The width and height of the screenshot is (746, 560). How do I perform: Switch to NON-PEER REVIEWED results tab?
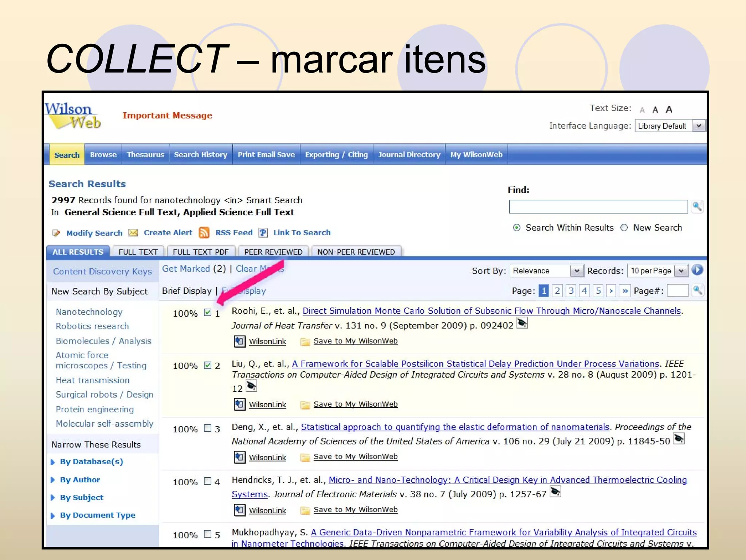[x=356, y=252]
